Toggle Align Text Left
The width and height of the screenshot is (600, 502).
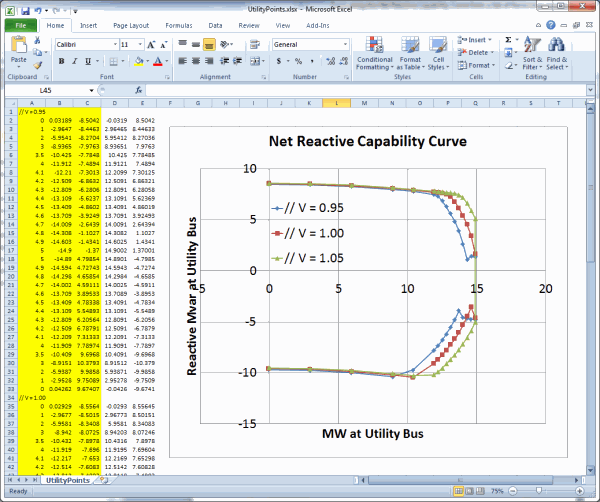tap(183, 61)
